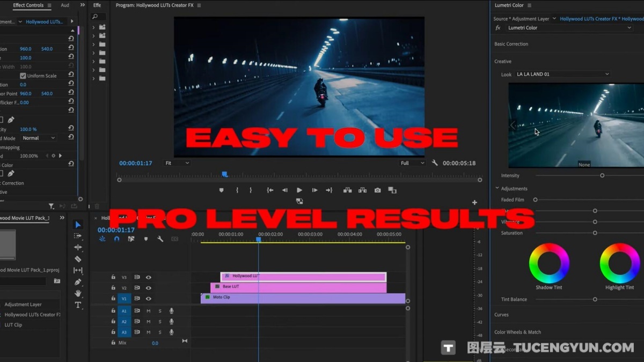
Task: Switch to the Aud panel tab
Action: coord(65,5)
